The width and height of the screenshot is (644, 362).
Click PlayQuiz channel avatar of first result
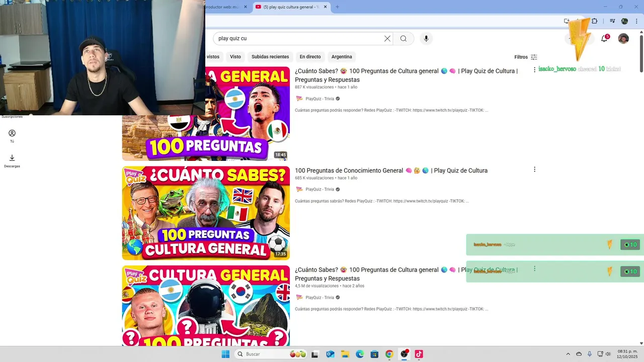coord(299,99)
